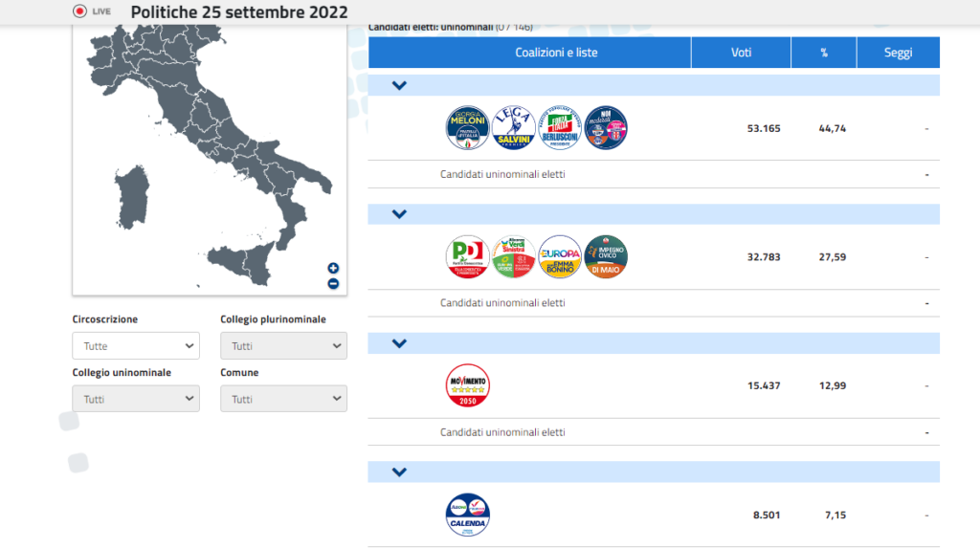Click the 'Comune' label
The image size is (980, 548).
pos(239,372)
